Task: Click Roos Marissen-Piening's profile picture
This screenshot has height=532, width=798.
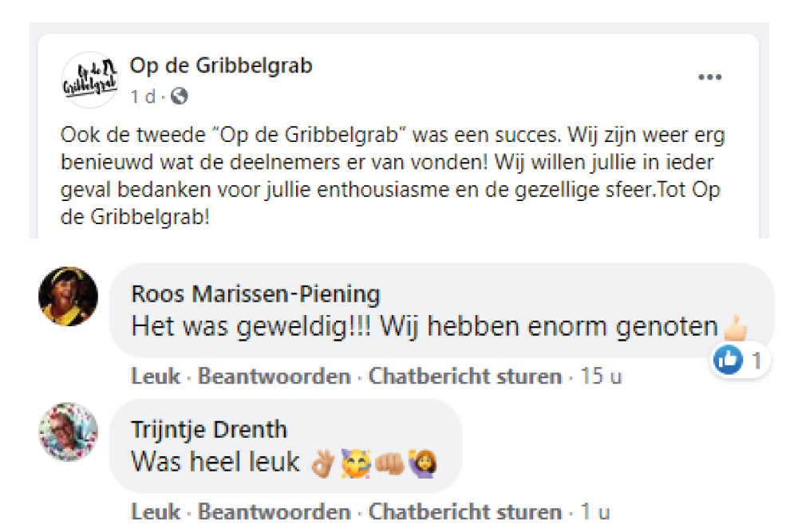Action: coord(69,296)
